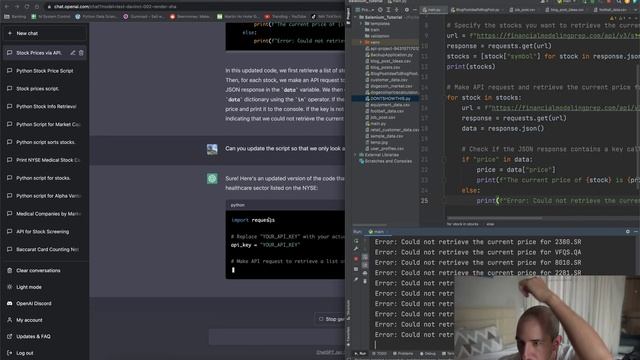Open Print NYSE Medical Stock conversation
Screen dimensions: 640x360
tap(44, 160)
